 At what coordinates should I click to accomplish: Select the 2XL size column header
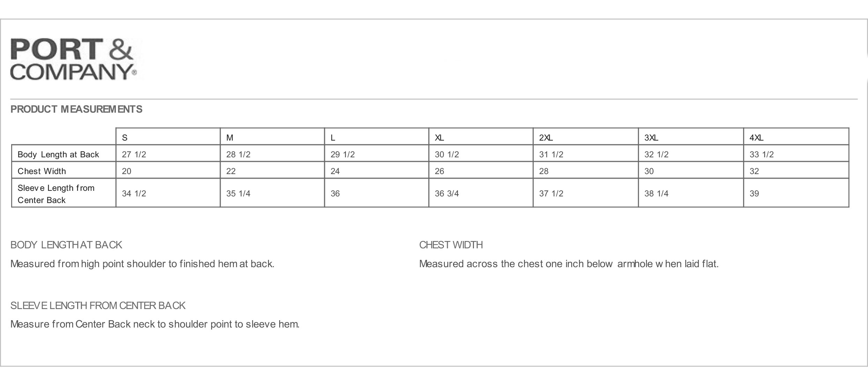click(546, 138)
